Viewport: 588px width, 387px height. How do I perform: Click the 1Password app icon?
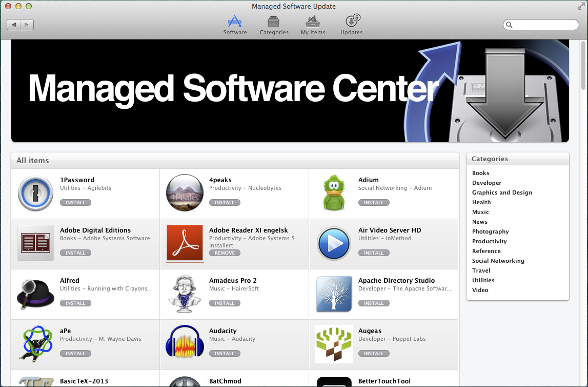[x=35, y=193]
